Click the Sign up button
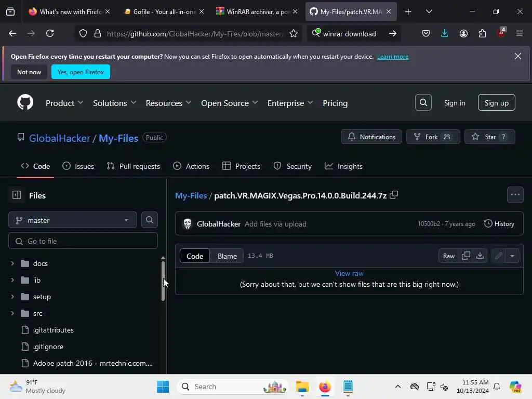Screen dimensions: 532x399 coord(496,103)
